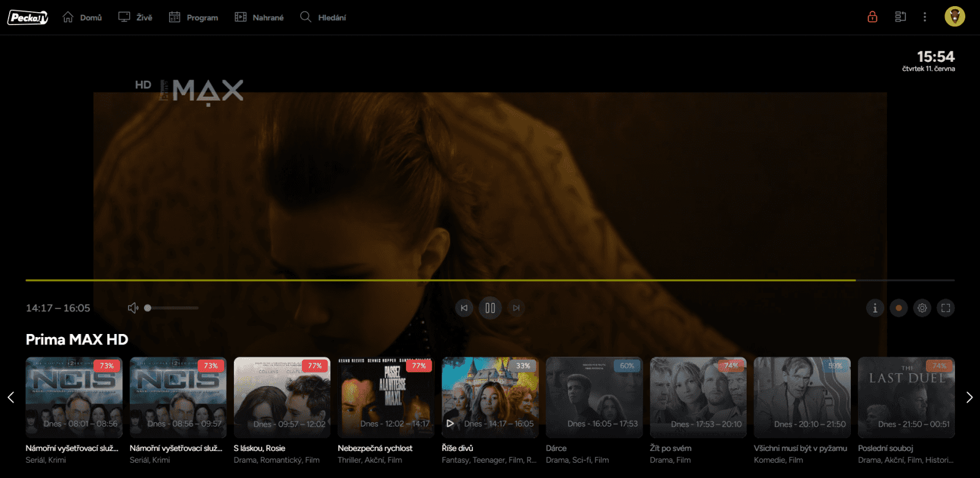This screenshot has height=478, width=980.
Task: Open Hledání search
Action: (x=323, y=17)
